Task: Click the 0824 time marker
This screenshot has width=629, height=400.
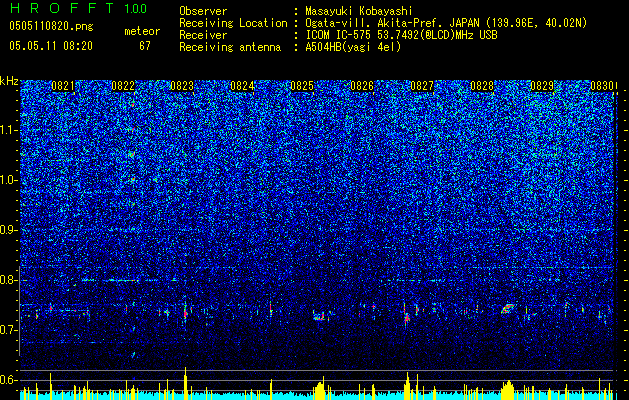Action: coord(243,86)
